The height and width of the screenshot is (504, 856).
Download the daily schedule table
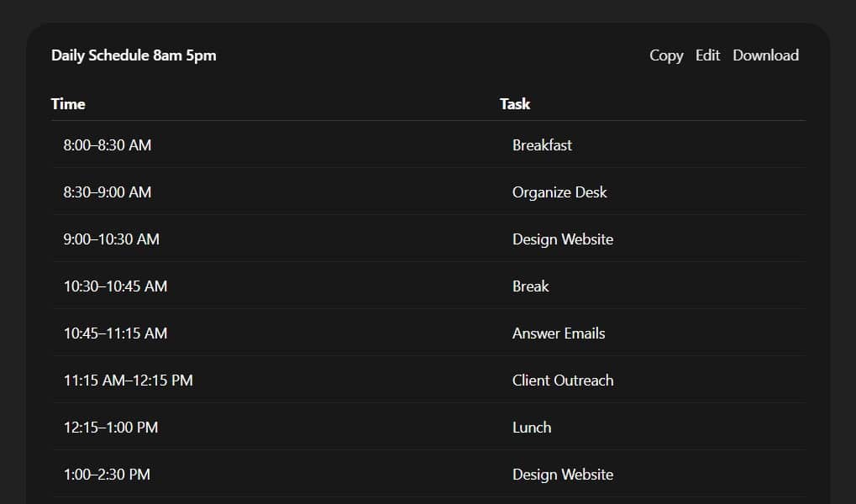[x=765, y=55]
